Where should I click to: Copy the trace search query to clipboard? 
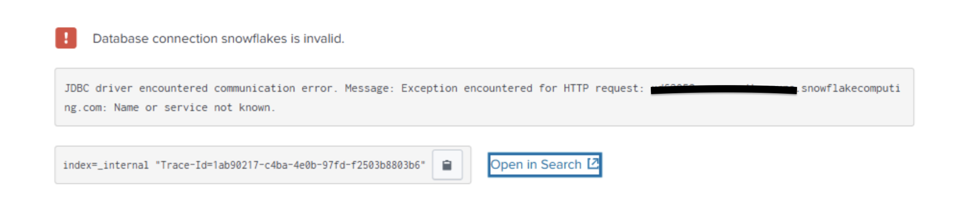point(447,165)
